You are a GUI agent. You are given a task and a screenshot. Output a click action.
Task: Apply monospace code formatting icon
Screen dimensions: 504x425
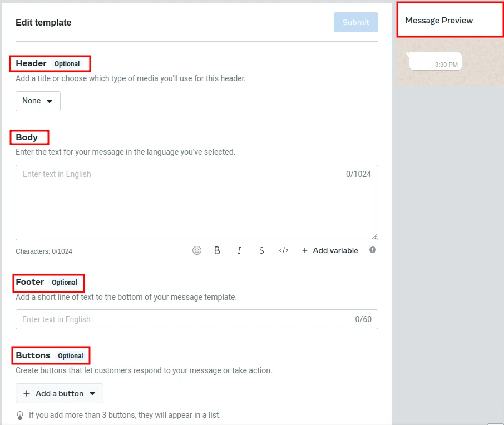[284, 250]
